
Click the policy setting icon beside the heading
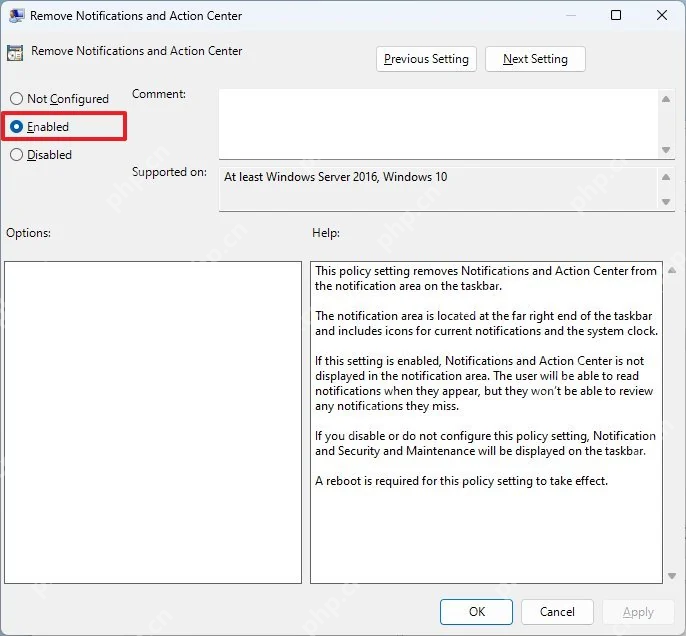click(x=15, y=53)
